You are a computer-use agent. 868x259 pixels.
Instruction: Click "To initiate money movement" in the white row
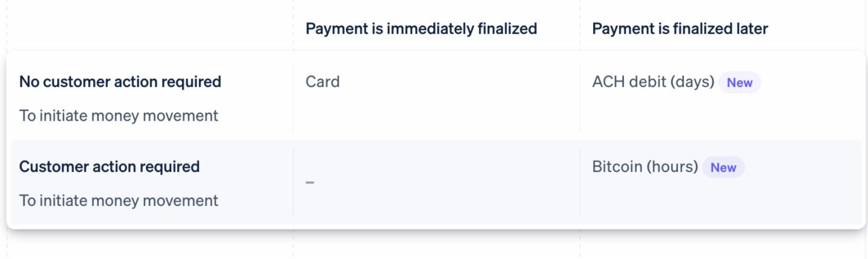pos(119,115)
